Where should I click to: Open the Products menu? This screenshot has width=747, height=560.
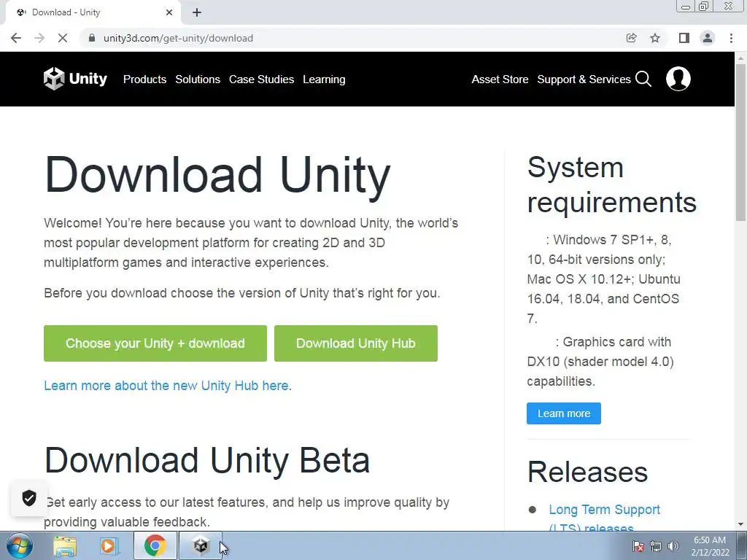(x=145, y=79)
